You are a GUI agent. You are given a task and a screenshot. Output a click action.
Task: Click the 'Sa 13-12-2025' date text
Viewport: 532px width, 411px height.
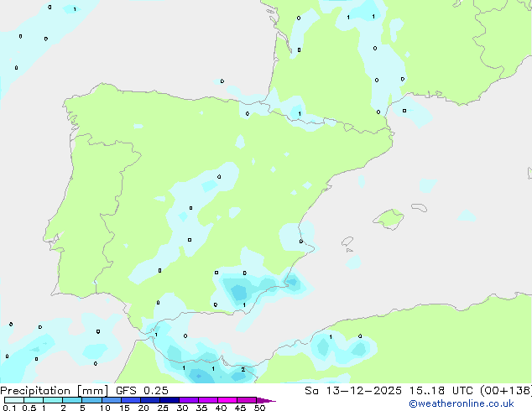coord(353,391)
